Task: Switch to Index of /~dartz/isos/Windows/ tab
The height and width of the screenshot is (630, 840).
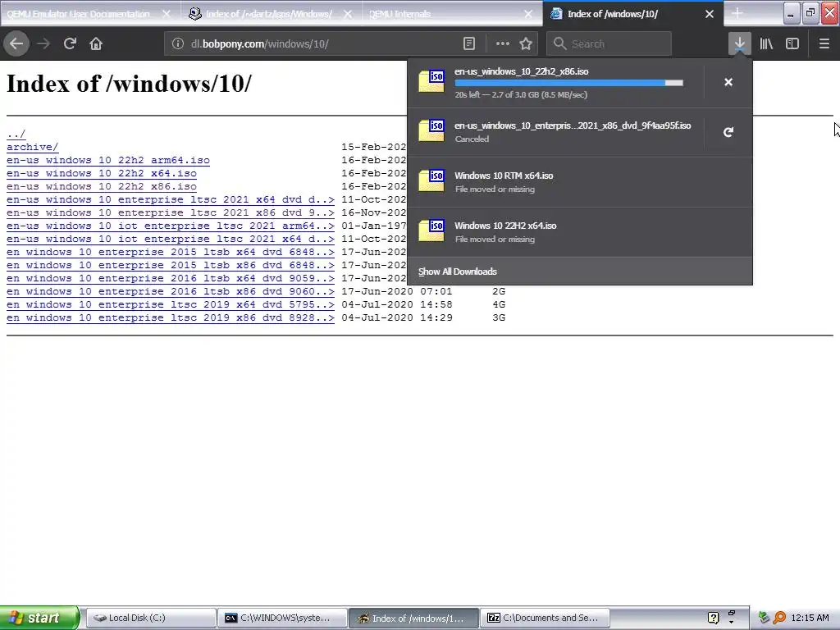Action: tap(268, 14)
